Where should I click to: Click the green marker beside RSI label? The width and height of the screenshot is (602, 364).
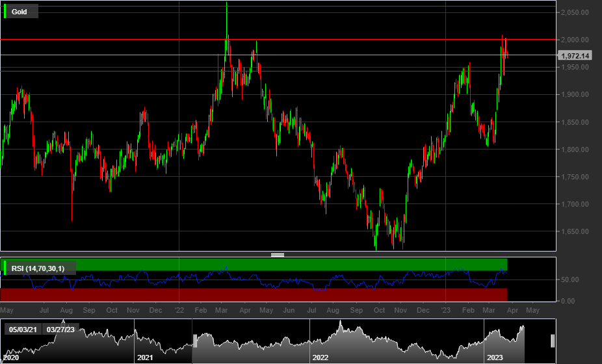6,268
